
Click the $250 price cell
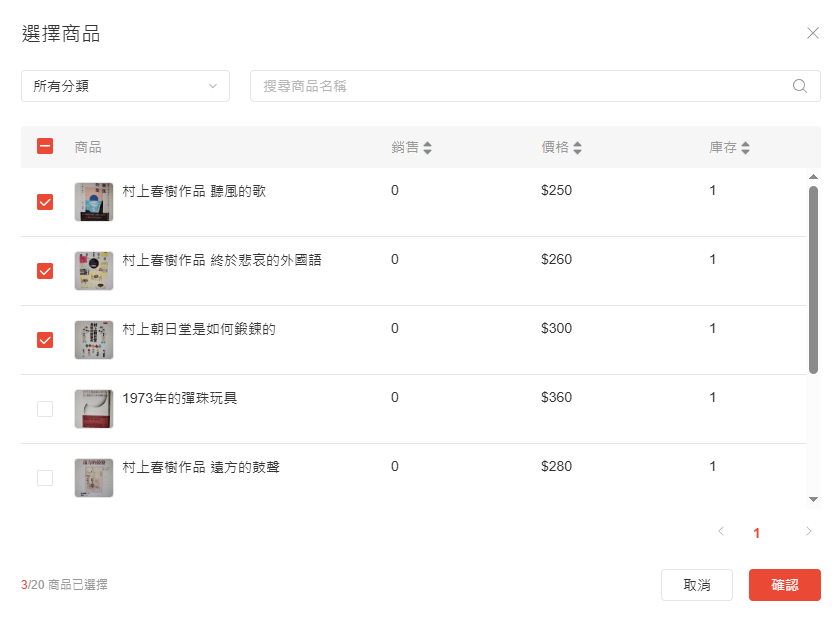(x=556, y=190)
